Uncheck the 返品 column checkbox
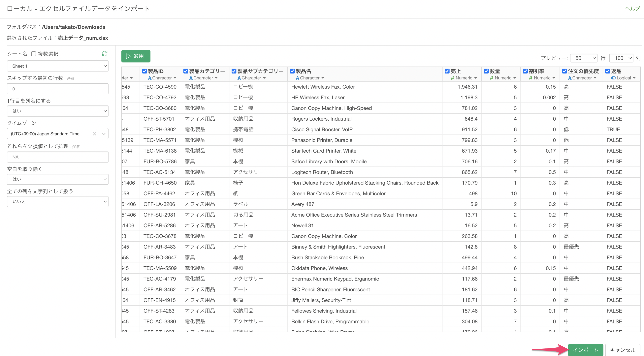Screen dimensions: 644x356 (607, 71)
